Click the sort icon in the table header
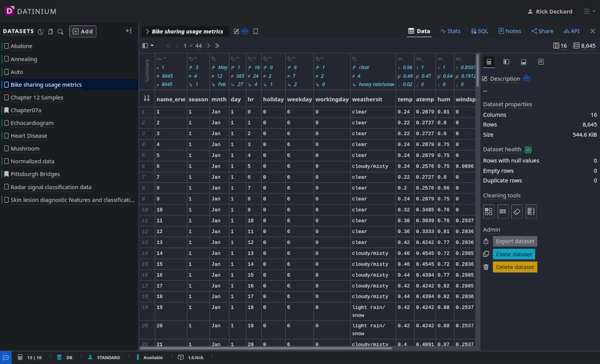The image size is (600, 364). 147,98
